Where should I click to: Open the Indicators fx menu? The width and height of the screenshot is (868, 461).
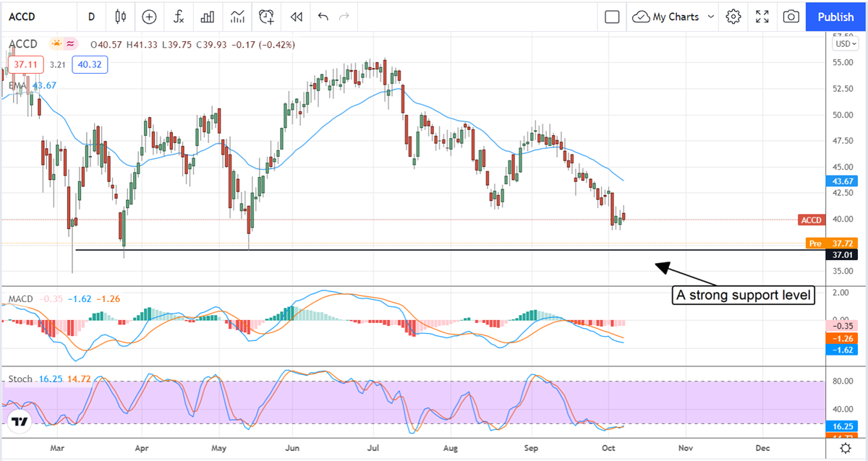178,16
